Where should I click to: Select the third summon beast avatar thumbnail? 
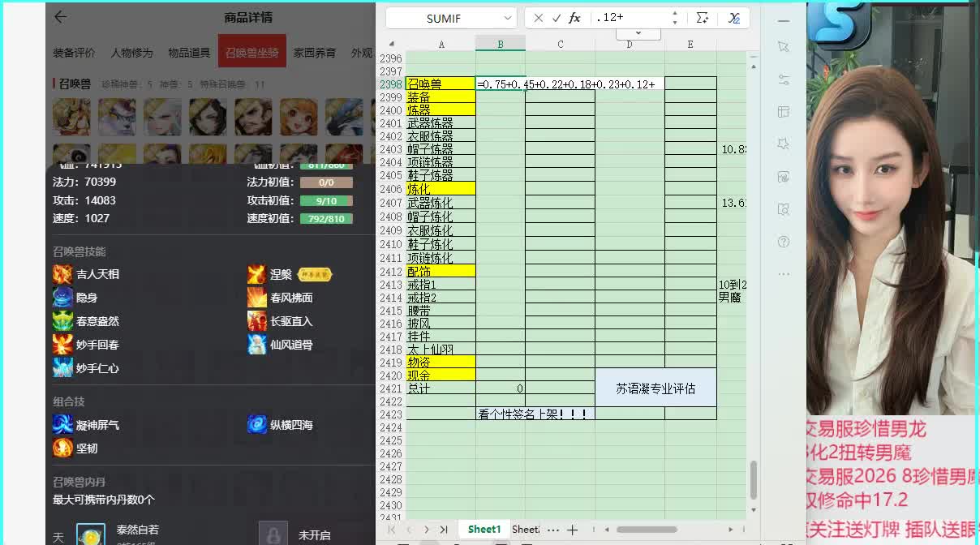(162, 117)
